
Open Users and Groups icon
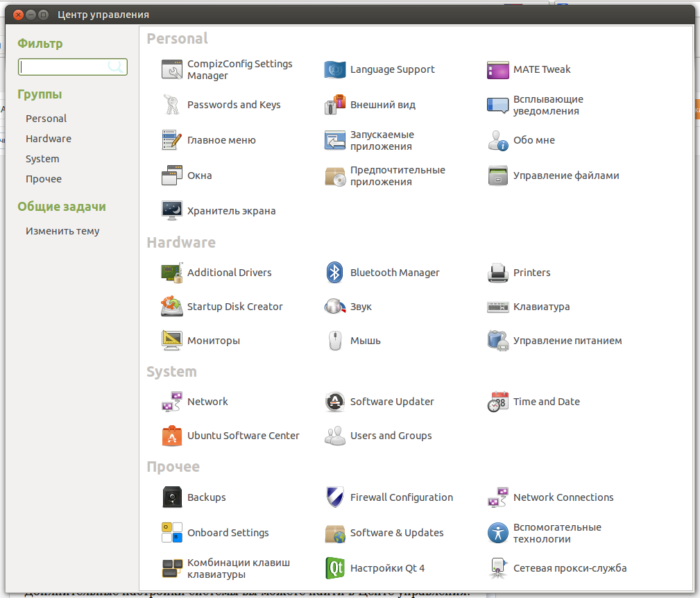[x=335, y=436]
